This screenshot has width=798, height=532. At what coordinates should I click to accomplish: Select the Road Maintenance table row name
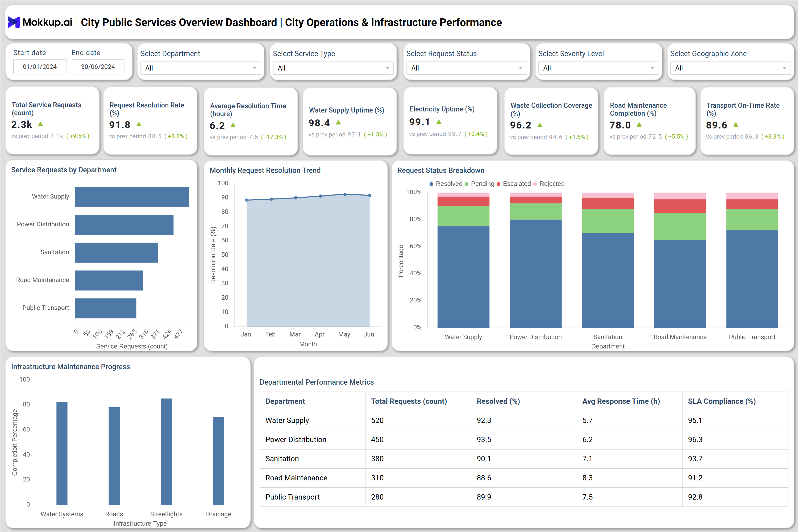click(296, 478)
